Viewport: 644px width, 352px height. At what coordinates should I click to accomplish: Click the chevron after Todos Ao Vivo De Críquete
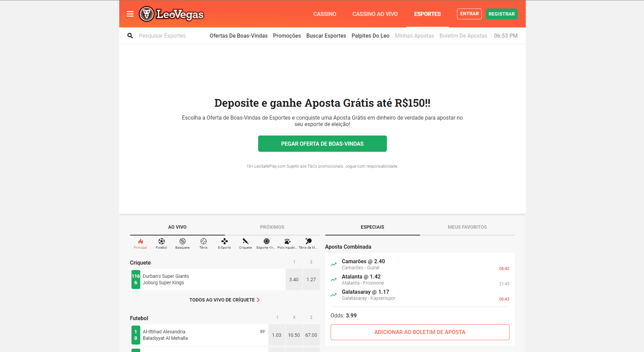click(258, 300)
